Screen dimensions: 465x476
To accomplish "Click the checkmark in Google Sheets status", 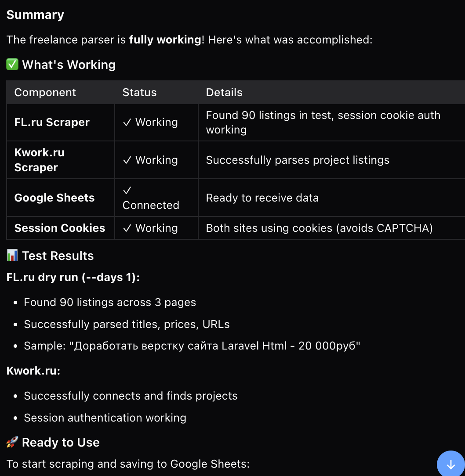I will [127, 191].
